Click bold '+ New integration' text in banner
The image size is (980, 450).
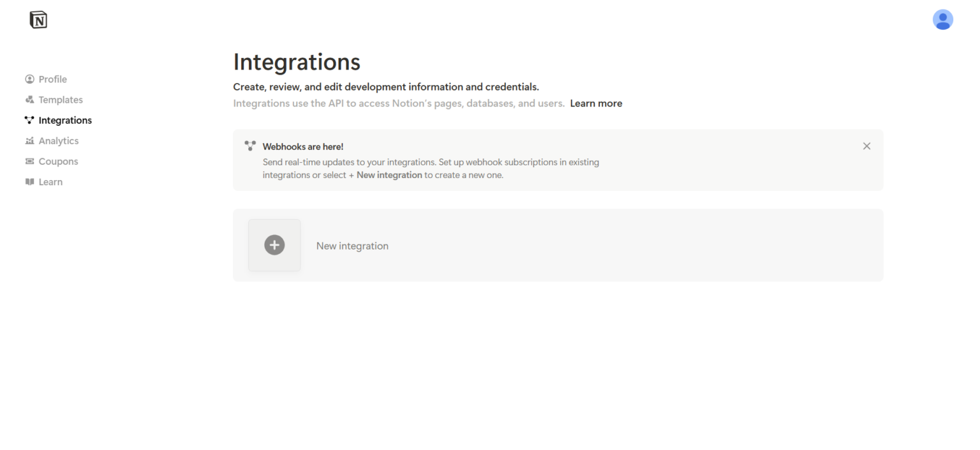(x=385, y=175)
